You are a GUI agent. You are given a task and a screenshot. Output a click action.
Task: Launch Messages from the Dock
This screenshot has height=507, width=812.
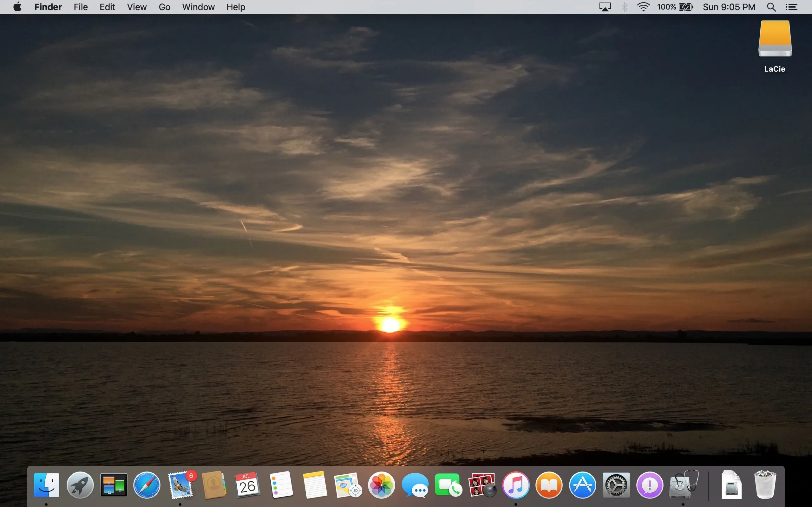415,485
